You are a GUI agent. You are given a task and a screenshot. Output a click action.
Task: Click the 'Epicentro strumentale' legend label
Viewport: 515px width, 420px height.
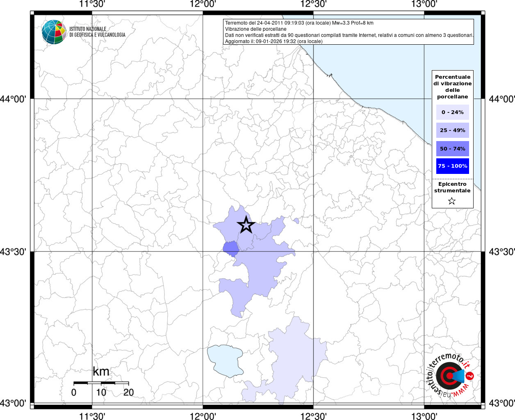(x=452, y=187)
